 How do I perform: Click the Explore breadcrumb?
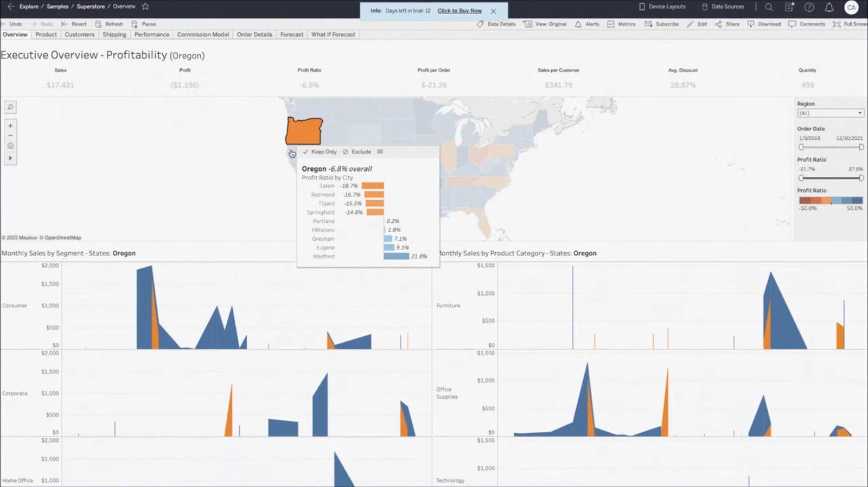point(29,7)
